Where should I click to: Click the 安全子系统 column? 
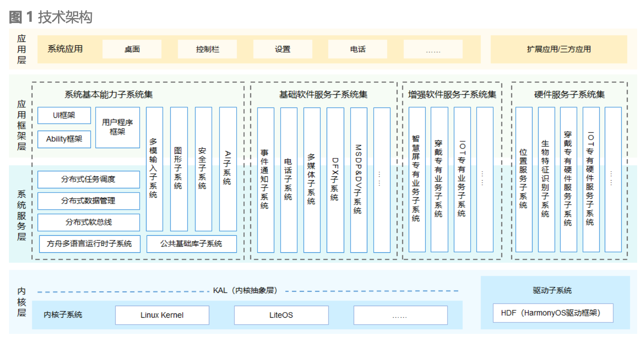coord(203,169)
